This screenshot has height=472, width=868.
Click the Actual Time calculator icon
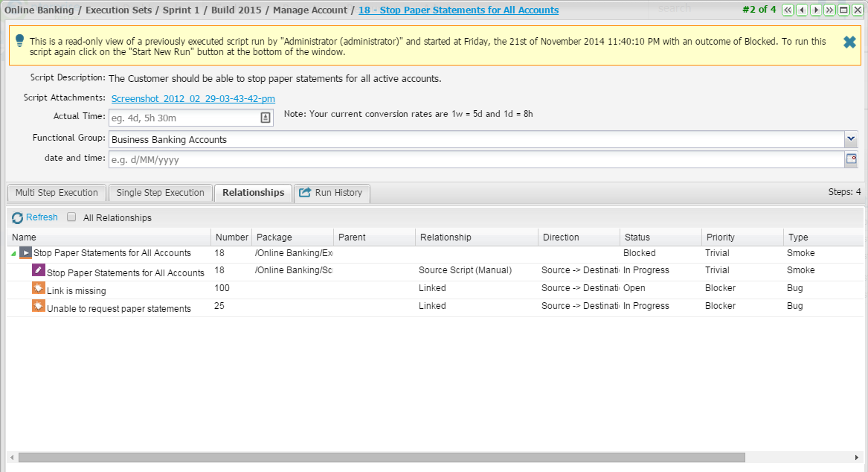pos(266,118)
